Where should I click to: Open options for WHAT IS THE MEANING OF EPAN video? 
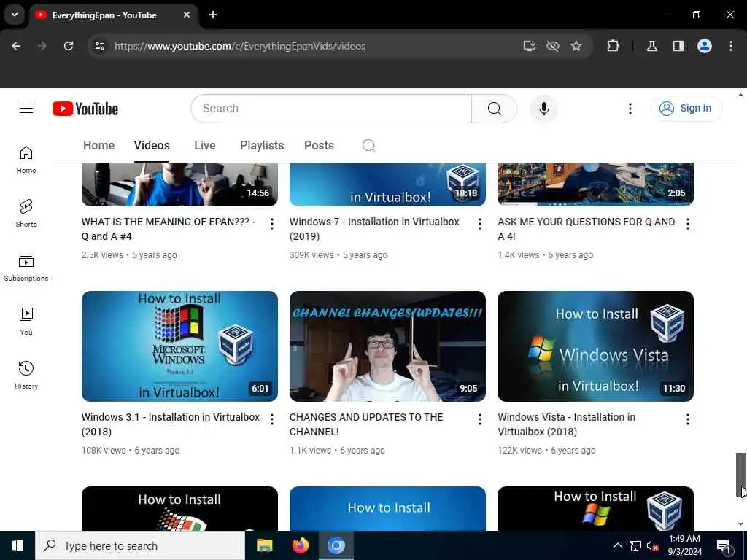271,224
